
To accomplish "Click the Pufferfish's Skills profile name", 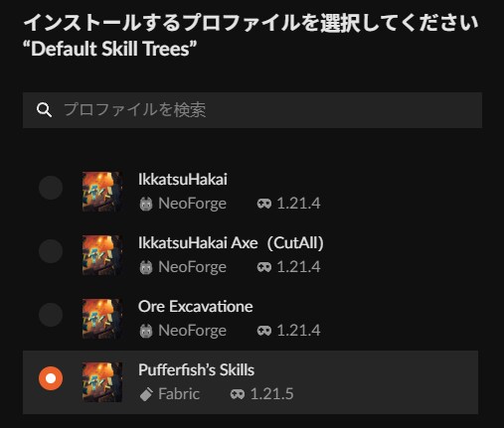I will [x=196, y=370].
